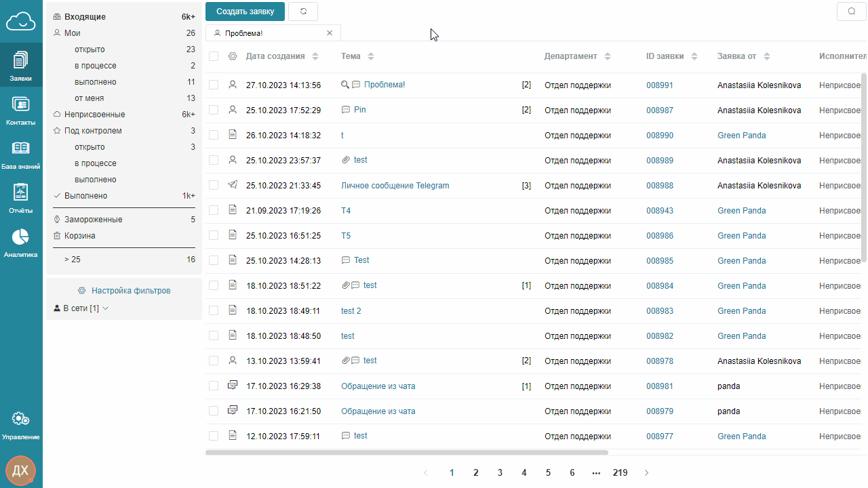
Task: Go to next page arrow
Action: click(646, 473)
